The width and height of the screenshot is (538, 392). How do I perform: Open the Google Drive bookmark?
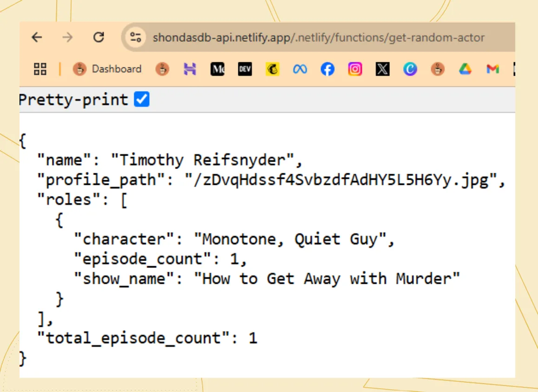[465, 69]
